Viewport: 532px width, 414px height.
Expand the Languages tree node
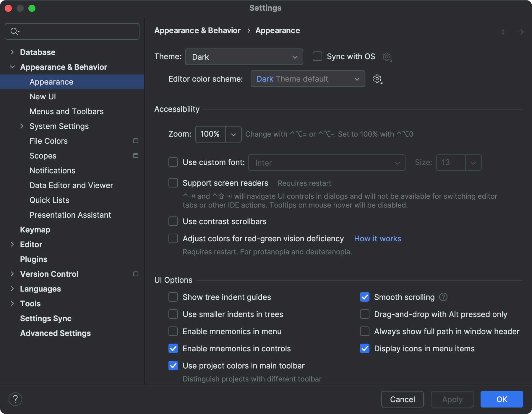(12, 289)
